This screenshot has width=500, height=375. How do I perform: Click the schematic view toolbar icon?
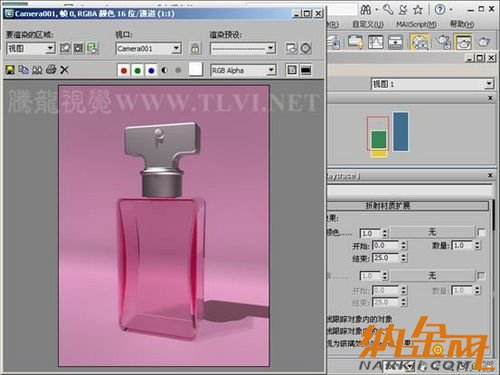point(395,42)
